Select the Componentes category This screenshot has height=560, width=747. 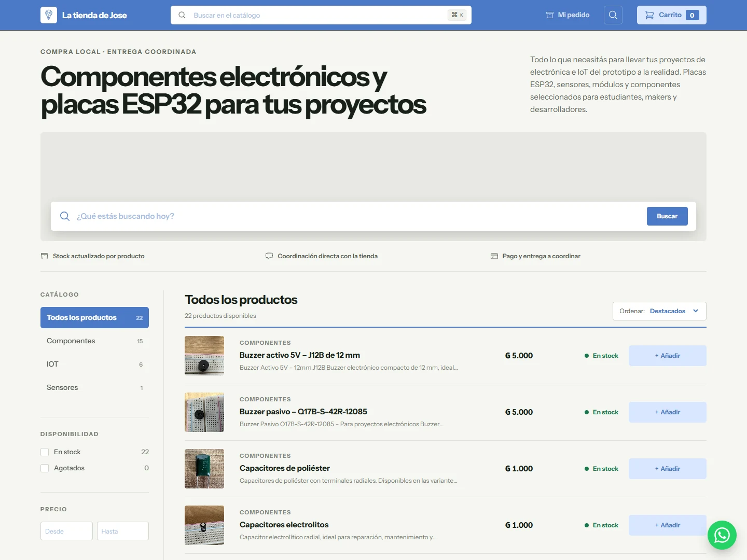94,341
